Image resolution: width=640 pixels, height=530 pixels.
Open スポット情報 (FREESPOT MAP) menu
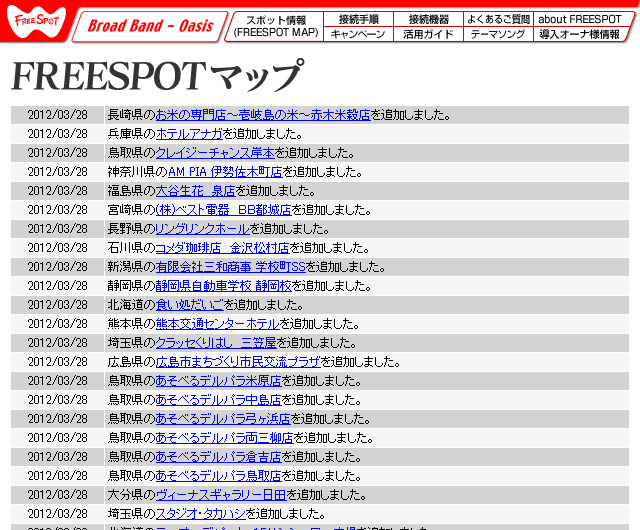[276, 26]
